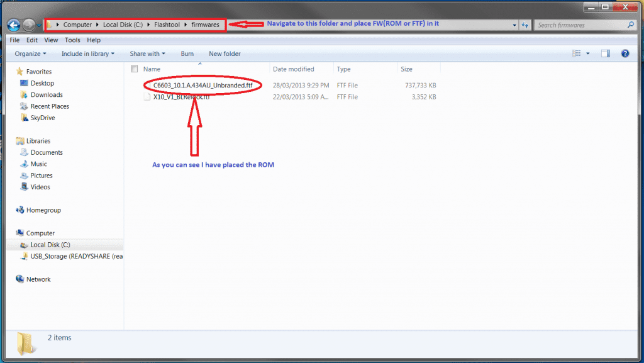Change your view icon button

[x=577, y=53]
